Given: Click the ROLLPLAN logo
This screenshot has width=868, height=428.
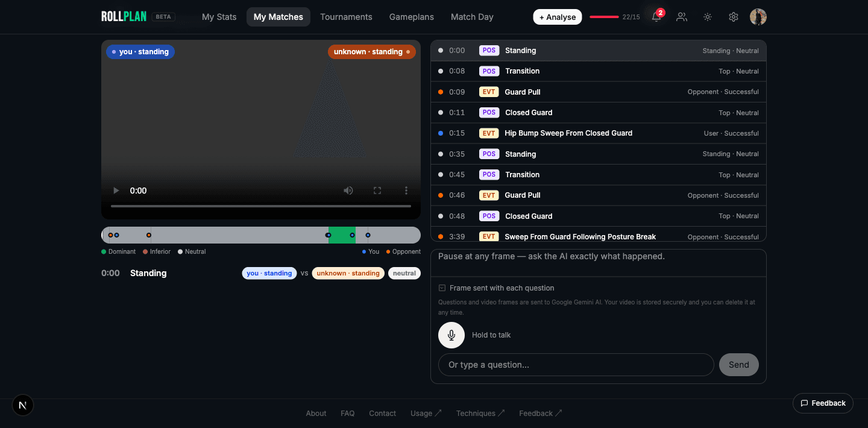Looking at the screenshot, I should (x=124, y=17).
